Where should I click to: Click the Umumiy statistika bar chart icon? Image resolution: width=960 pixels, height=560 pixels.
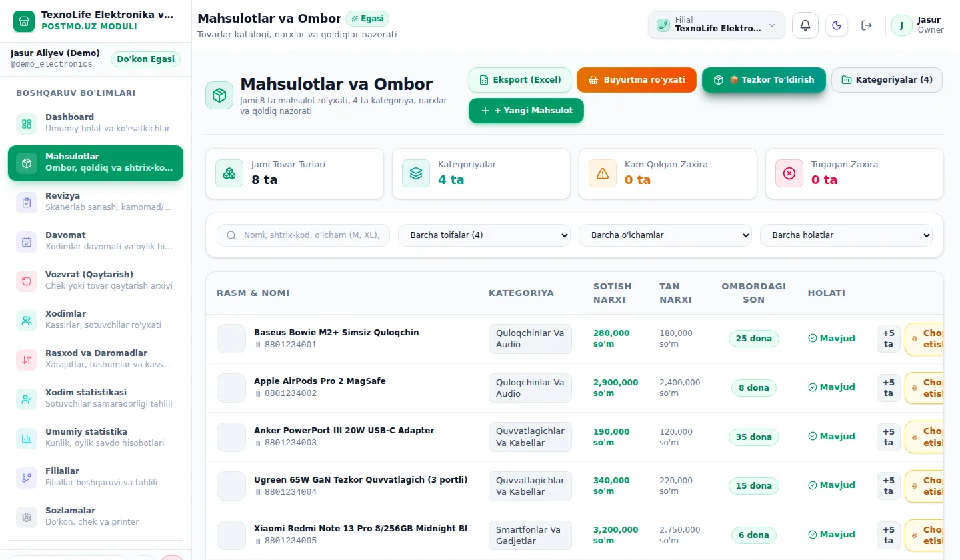click(x=27, y=438)
